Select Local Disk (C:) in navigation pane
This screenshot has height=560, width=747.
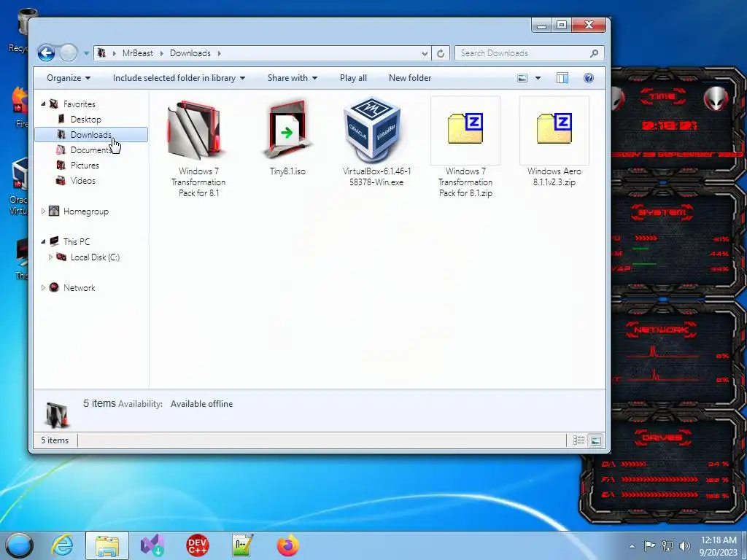(x=95, y=257)
